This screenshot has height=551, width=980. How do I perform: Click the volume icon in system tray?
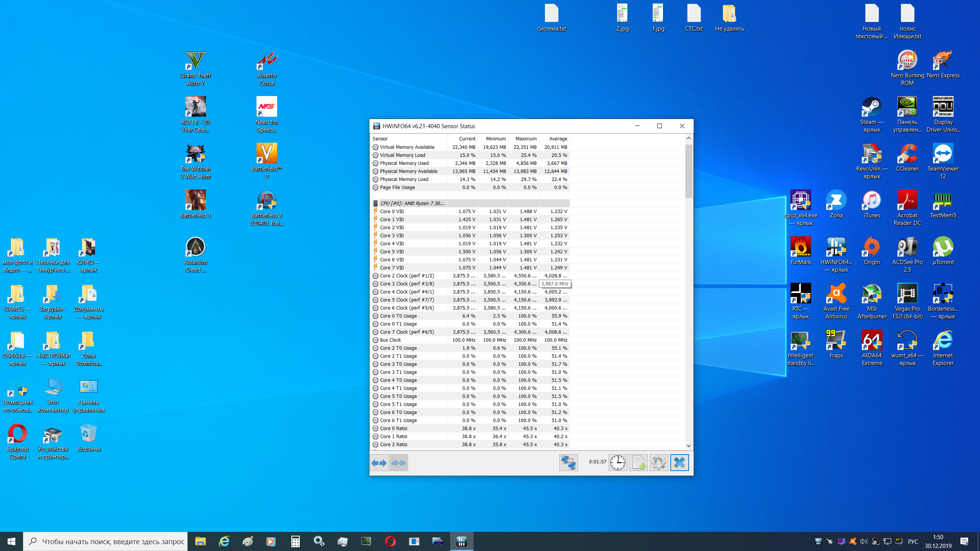pos(864,541)
